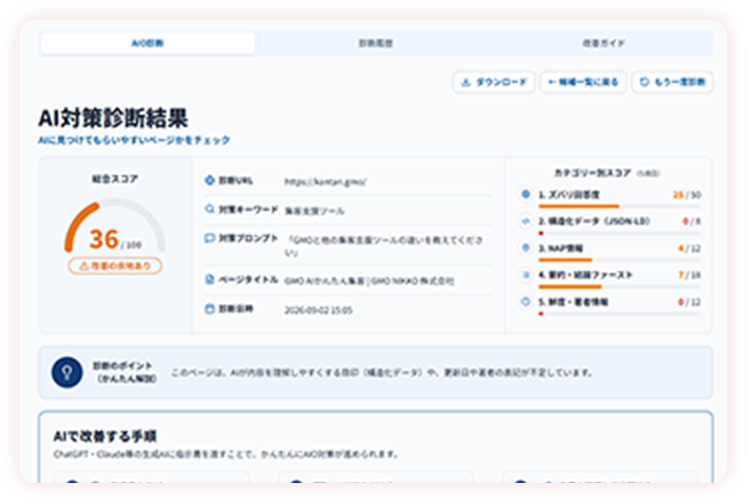This screenshot has width=746, height=502.
Task: Click the ズバリ回答度 score progress bar
Action: [x=619, y=206]
